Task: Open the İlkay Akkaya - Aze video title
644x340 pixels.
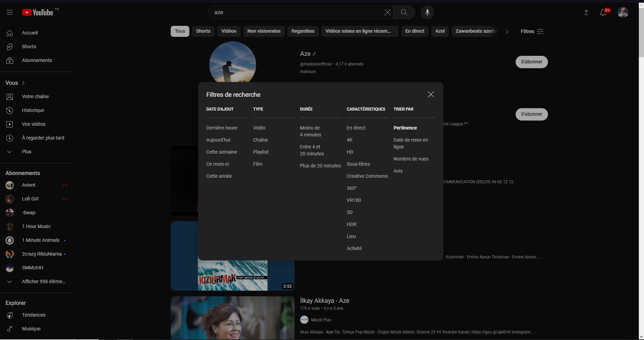Action: click(325, 301)
